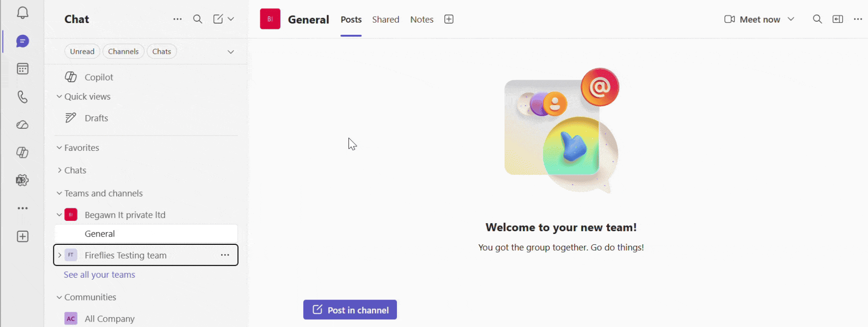Open the Meet now dropdown arrow

791,19
